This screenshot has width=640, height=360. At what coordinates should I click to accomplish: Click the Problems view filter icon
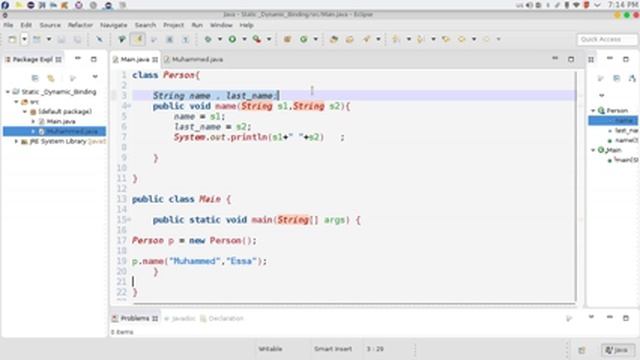569,318
